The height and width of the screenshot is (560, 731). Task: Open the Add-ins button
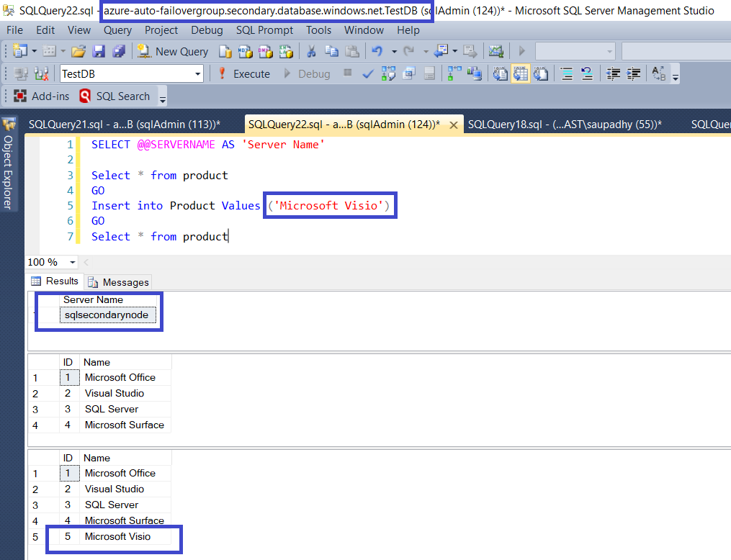(x=42, y=96)
